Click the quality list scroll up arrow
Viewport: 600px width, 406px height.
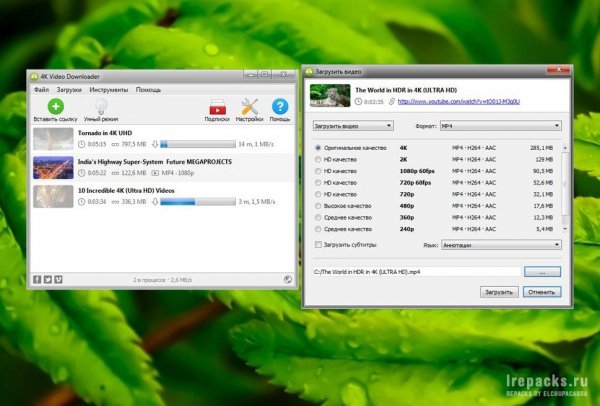pos(565,148)
